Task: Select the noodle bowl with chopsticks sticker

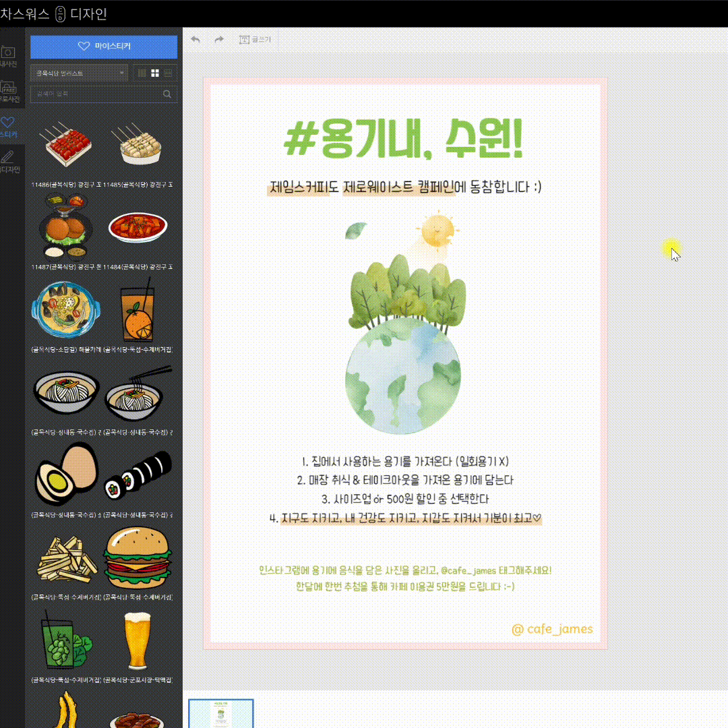Action: (x=138, y=392)
